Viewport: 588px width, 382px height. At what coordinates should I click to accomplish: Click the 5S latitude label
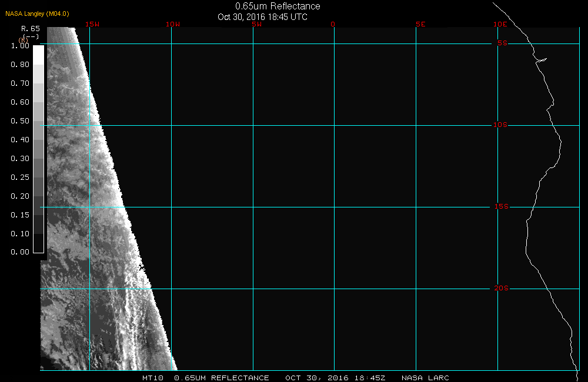[502, 43]
